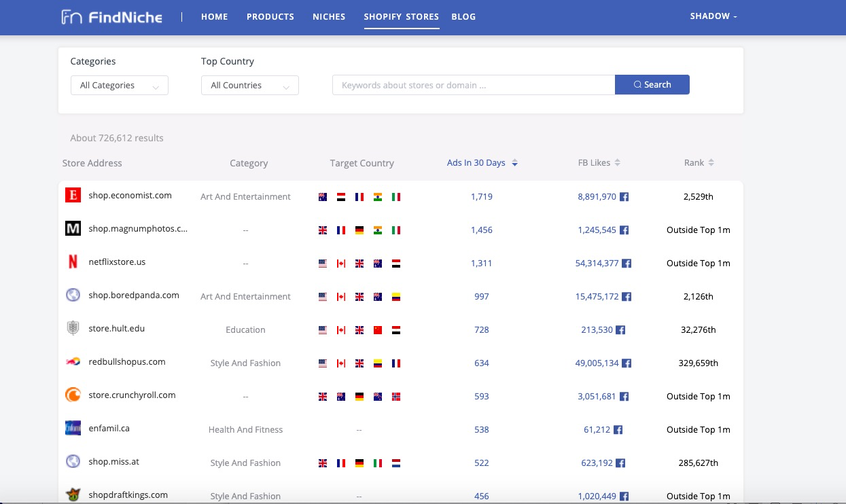This screenshot has height=504, width=846.
Task: Click the Ads In 30 Days sort arrow
Action: [515, 163]
